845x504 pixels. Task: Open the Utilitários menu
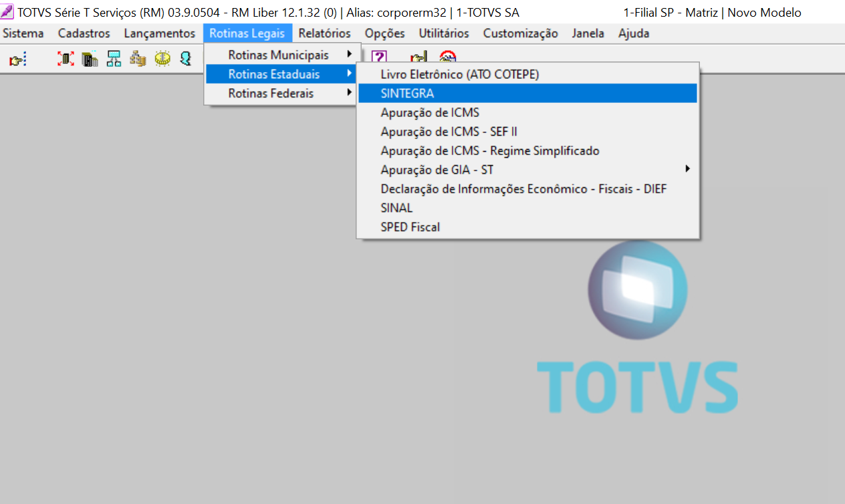pos(444,33)
